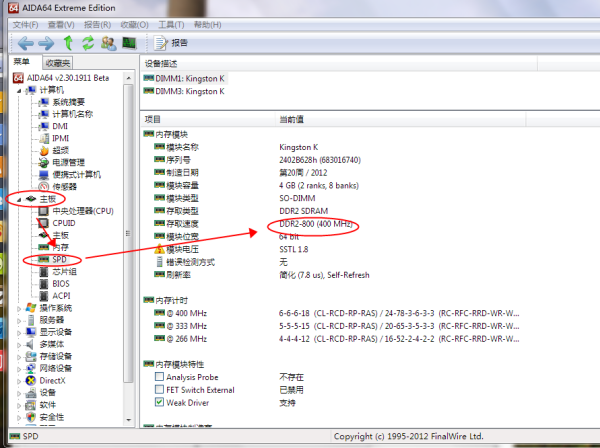Collapse the 计算机 tree node

[x=19, y=91]
